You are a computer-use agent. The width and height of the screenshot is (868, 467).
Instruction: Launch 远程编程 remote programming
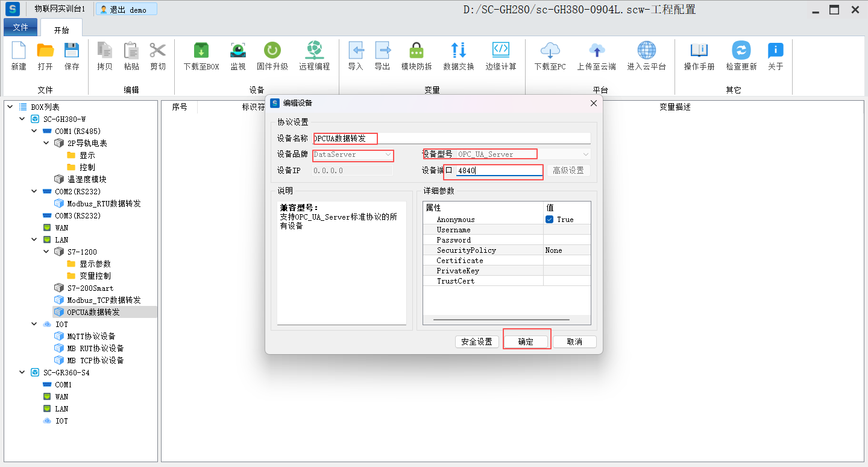click(x=314, y=51)
